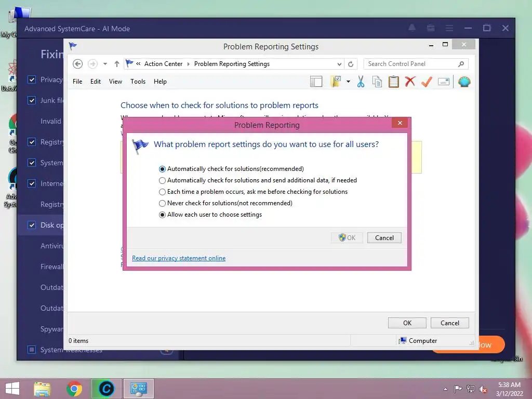Viewport: 532px width, 399px height.
Task: Click the Paste clipboard toolbar icon
Action: [x=394, y=82]
